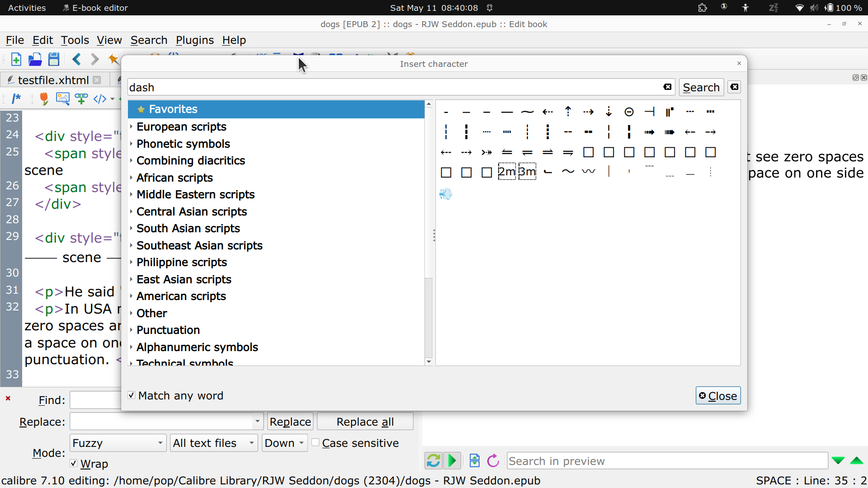
Task: Click the save book floppy icon
Action: click(54, 60)
